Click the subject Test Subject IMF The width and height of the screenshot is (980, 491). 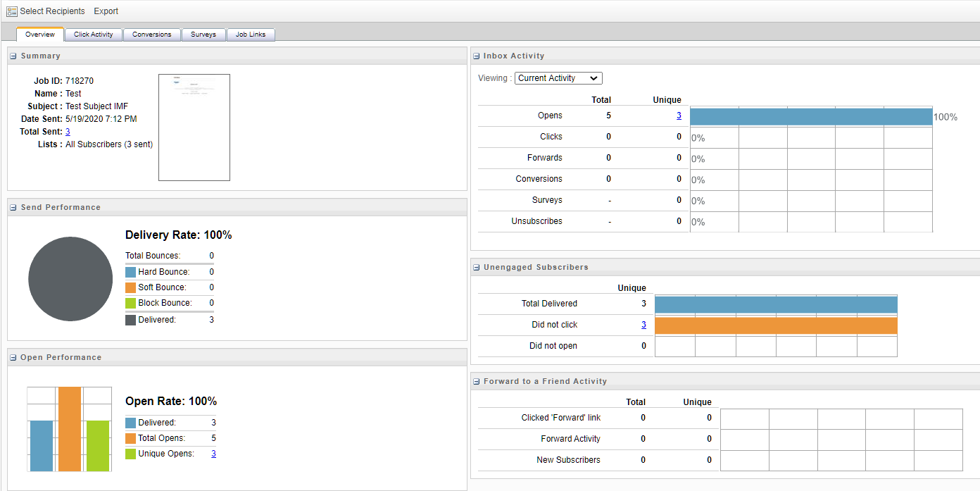click(x=97, y=106)
